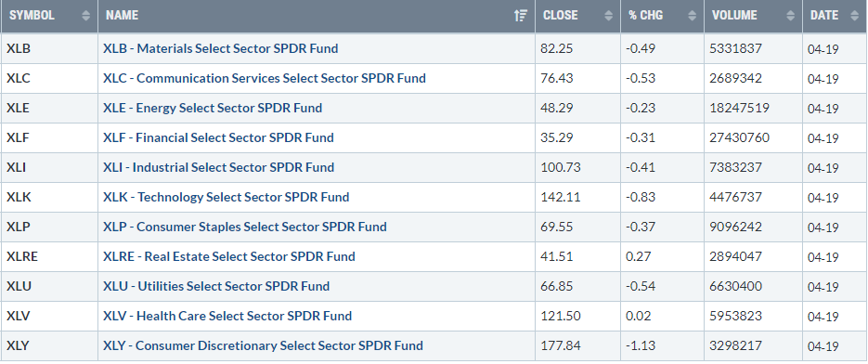Open XLE Energy Select Sector SPDR Fund
The width and height of the screenshot is (868, 364).
pos(213,108)
